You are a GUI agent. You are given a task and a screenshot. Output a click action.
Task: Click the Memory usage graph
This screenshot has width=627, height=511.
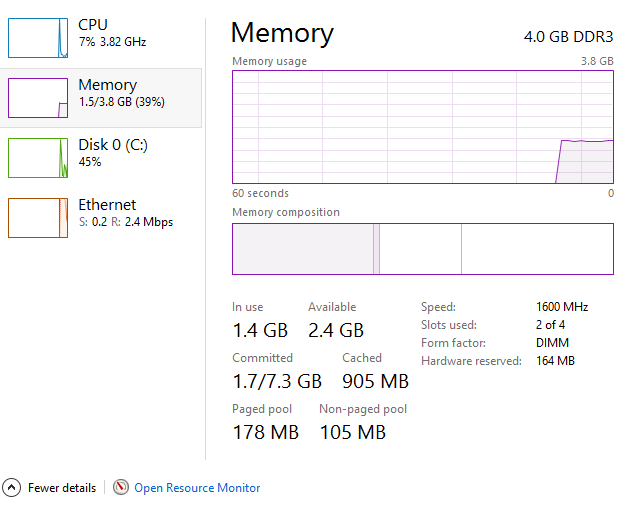pyautogui.click(x=422, y=127)
